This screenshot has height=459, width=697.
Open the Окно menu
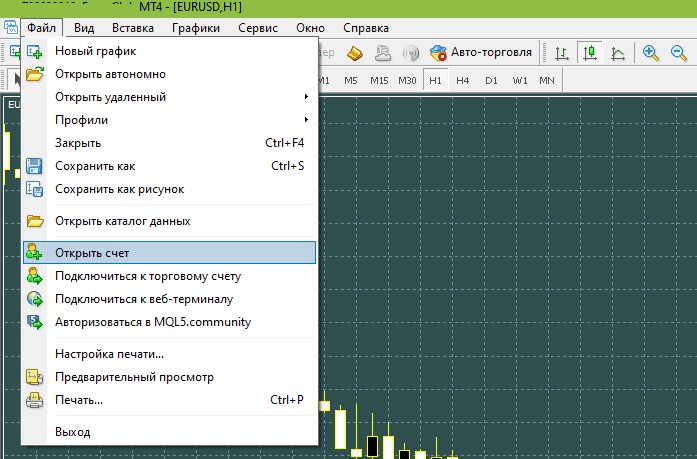point(310,28)
